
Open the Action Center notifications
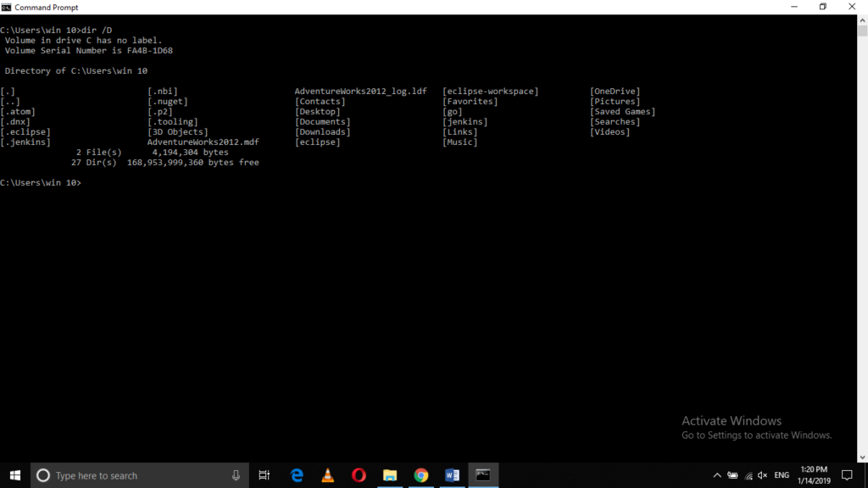pyautogui.click(x=847, y=475)
